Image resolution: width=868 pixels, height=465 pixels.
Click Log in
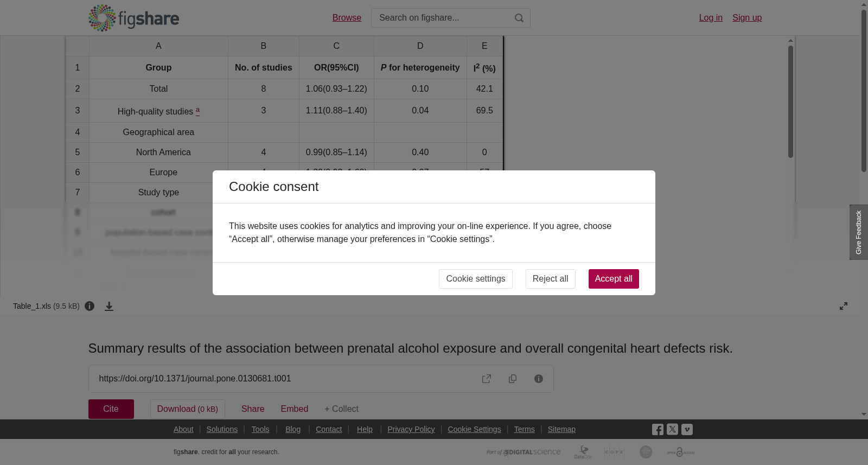711,18
